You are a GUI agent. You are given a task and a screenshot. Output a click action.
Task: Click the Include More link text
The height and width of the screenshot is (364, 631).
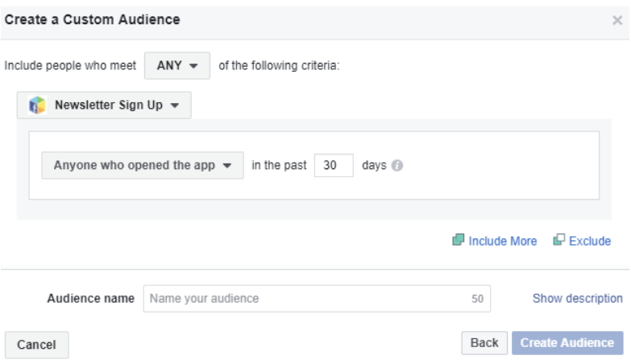[503, 241]
